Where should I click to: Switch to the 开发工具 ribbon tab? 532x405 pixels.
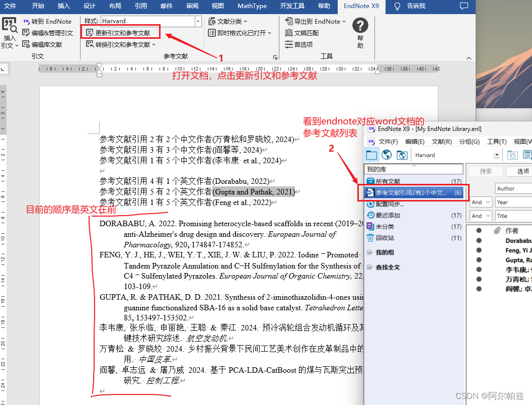point(292,6)
